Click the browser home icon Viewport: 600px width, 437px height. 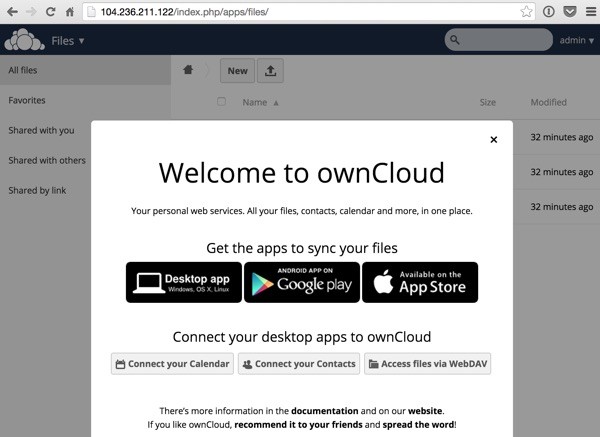pyautogui.click(x=70, y=12)
